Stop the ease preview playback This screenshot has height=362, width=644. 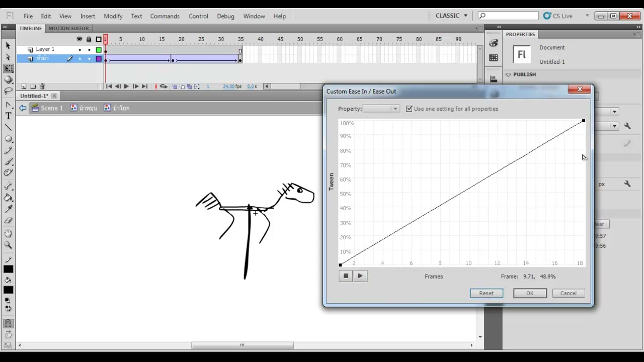(x=346, y=276)
